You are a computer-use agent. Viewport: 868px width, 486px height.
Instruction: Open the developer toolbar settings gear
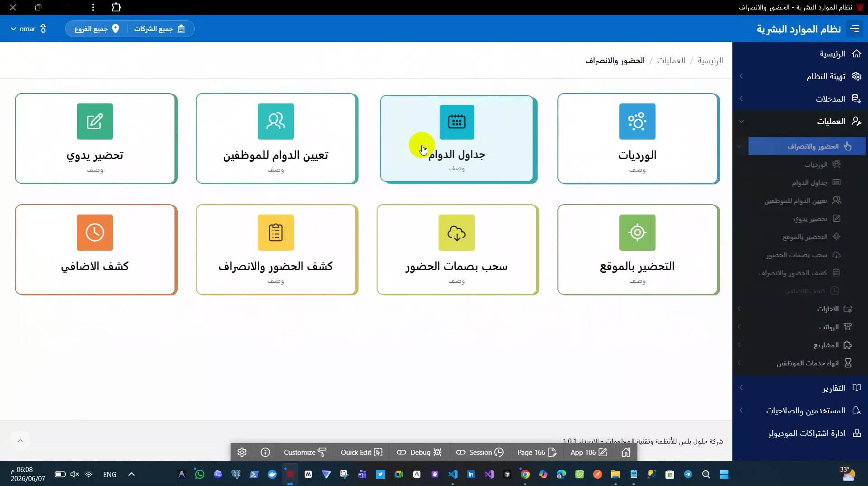[242, 453]
